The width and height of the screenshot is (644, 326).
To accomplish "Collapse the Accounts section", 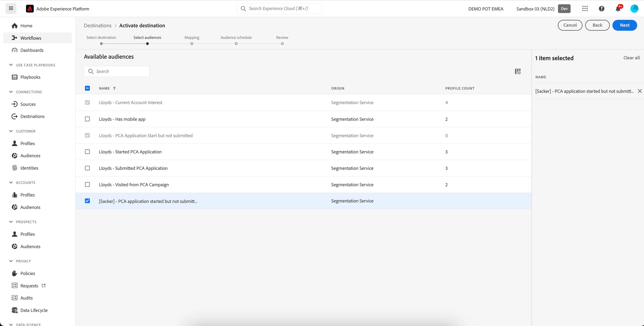I will click(x=11, y=182).
